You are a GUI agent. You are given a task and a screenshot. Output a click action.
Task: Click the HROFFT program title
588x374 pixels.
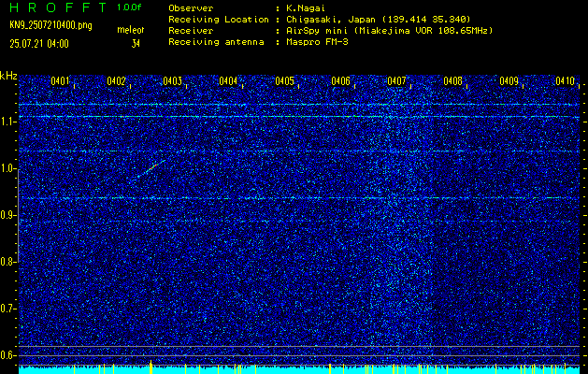58,7
